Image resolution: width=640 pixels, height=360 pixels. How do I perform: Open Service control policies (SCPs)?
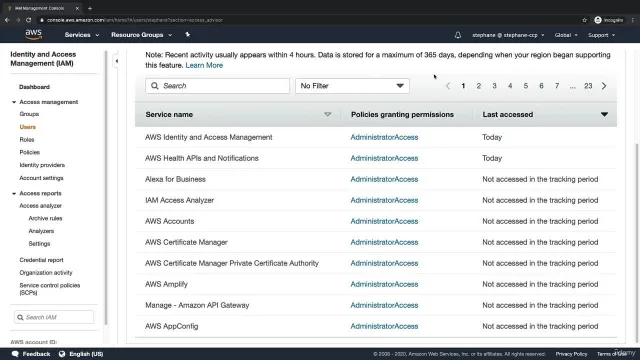(x=49, y=289)
